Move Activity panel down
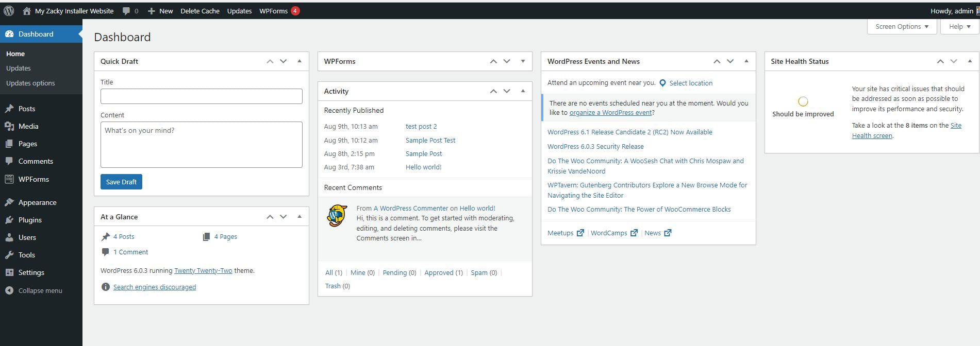Viewport: 980px width, 346px height. pos(507,91)
